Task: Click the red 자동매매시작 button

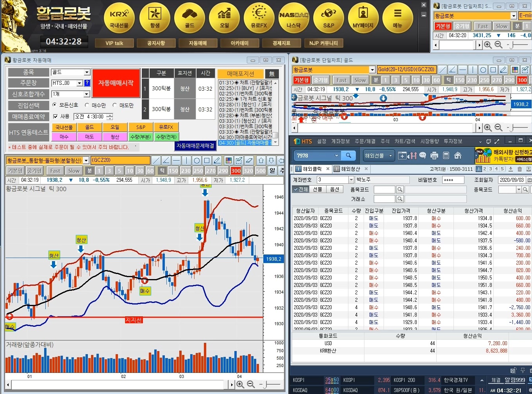Action: [116, 83]
